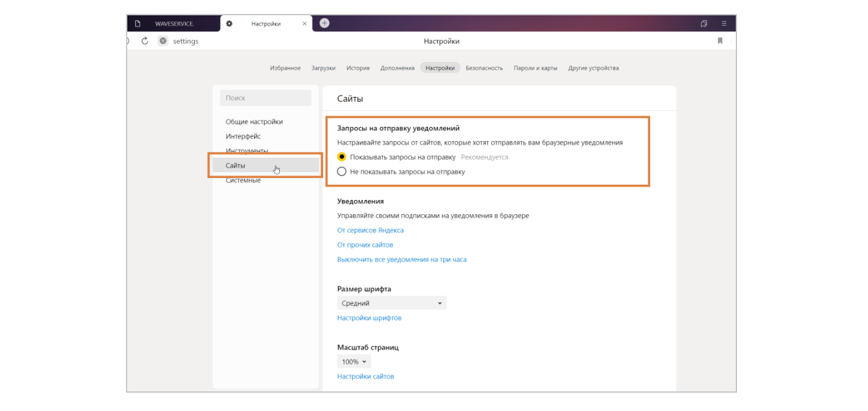Open new tab with plus button
868x411 pixels.
coord(324,23)
